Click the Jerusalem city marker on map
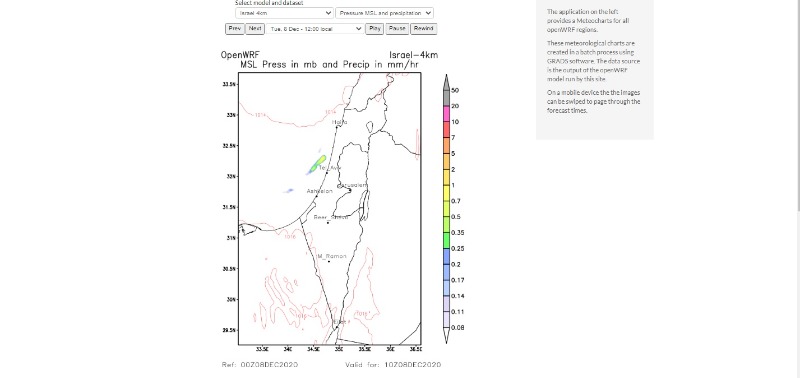 pyautogui.click(x=349, y=190)
